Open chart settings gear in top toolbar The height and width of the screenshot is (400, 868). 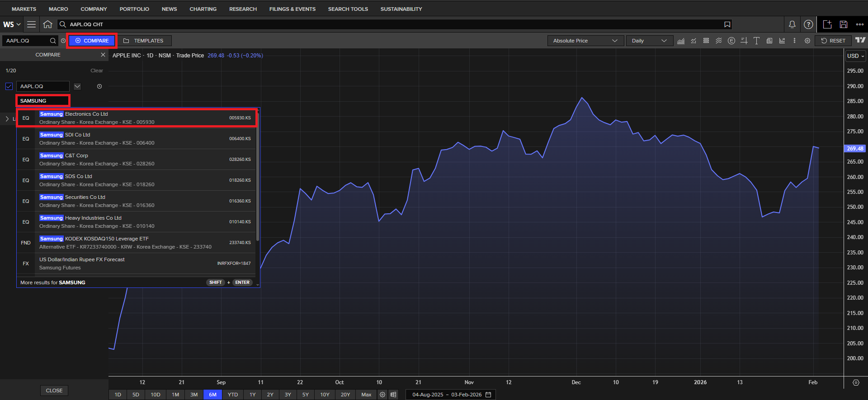[x=807, y=41]
